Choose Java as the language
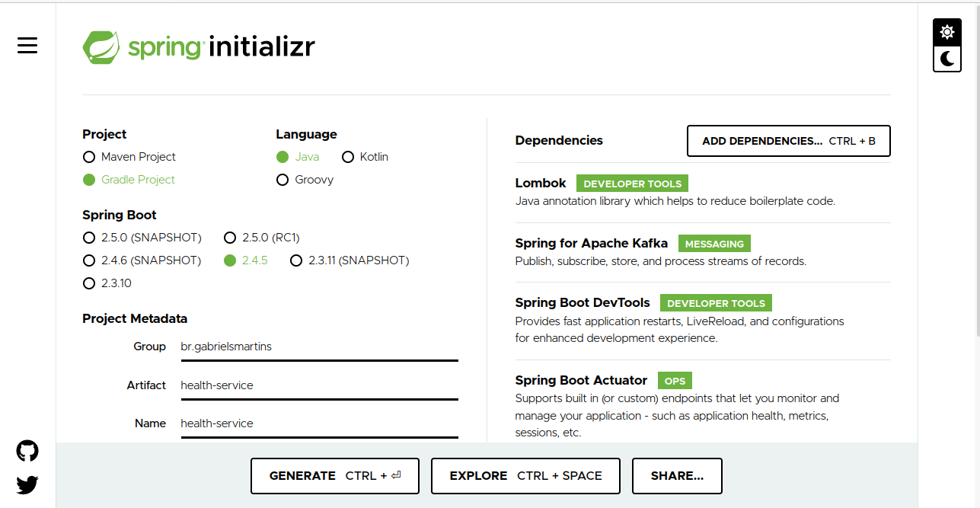 click(298, 157)
